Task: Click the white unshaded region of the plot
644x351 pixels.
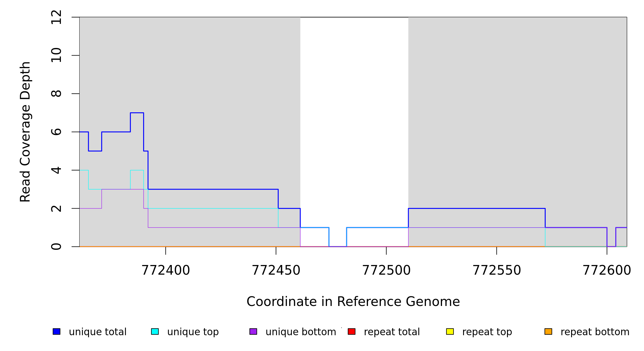Action: coord(354,117)
